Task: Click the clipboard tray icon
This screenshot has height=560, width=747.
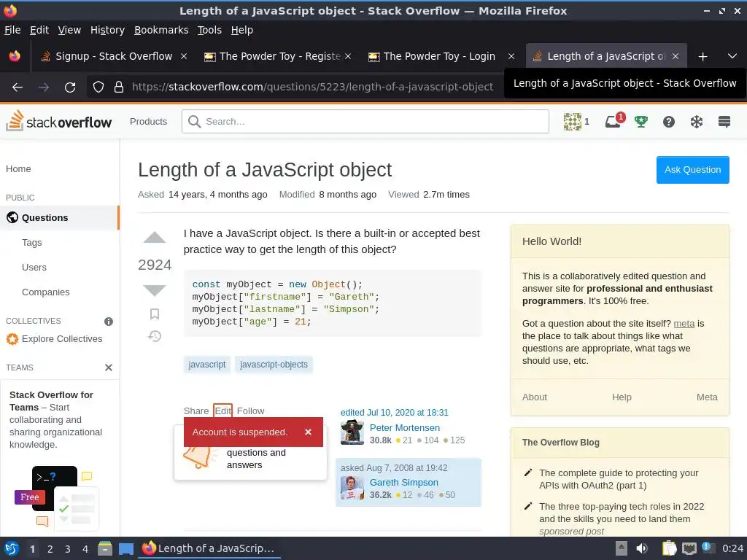Action: tap(669, 548)
